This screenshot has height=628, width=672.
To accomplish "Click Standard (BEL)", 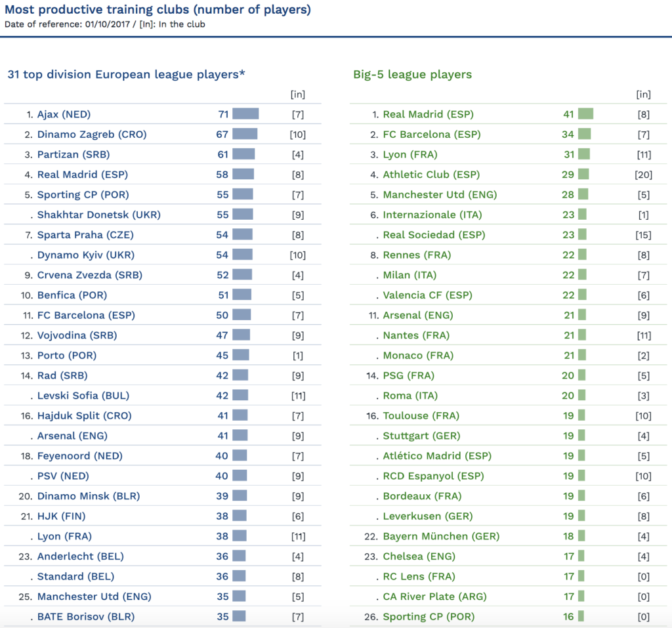I will point(76,577).
